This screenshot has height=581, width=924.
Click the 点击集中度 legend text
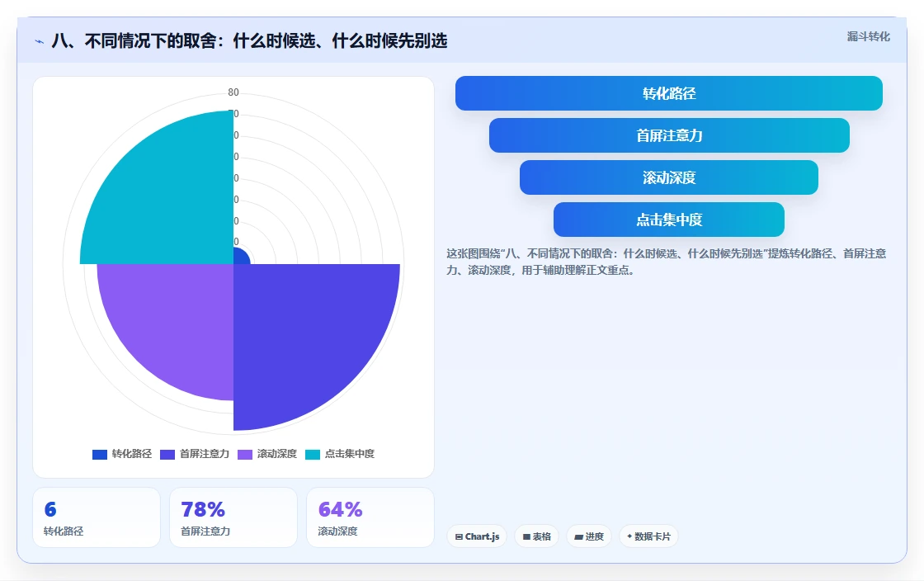click(350, 454)
